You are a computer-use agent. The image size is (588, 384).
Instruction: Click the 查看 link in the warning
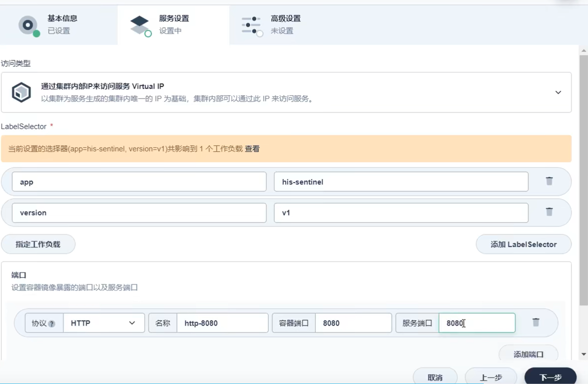point(252,149)
